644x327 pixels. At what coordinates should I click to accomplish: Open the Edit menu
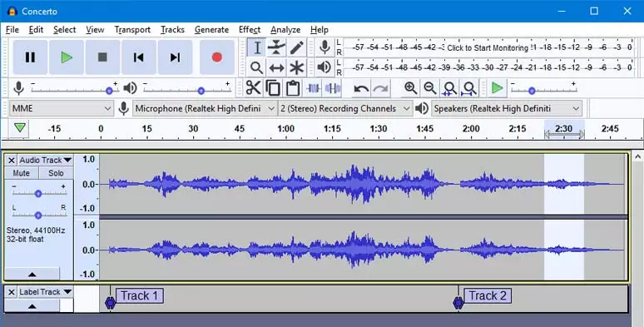point(36,30)
